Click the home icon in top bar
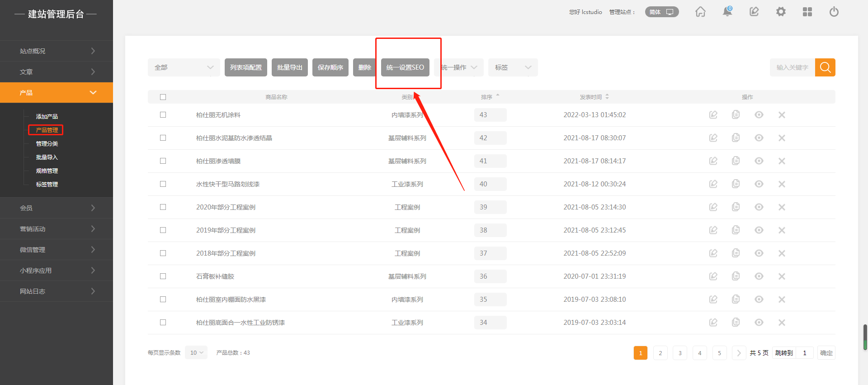The image size is (868, 385). [700, 12]
